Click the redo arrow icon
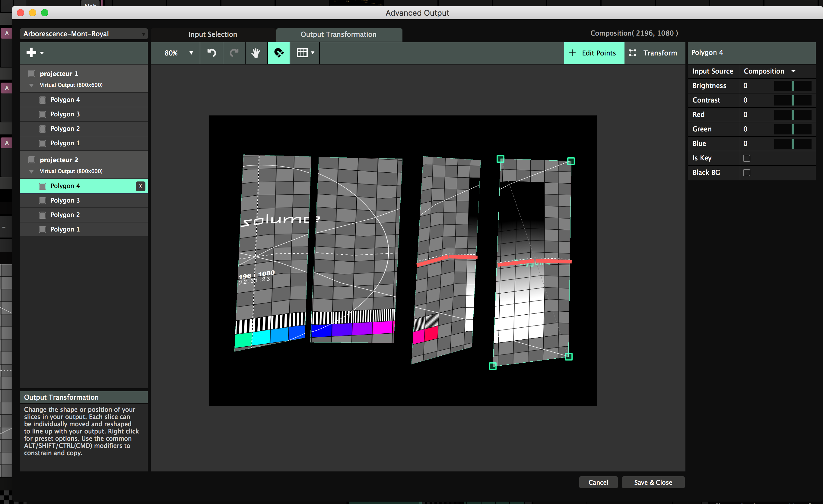823x504 pixels. [234, 53]
